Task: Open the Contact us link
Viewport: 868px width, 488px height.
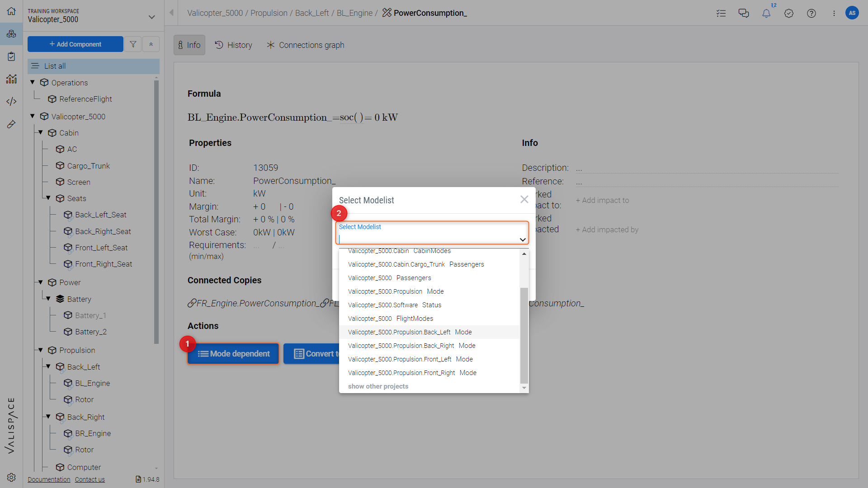Action: click(90, 479)
